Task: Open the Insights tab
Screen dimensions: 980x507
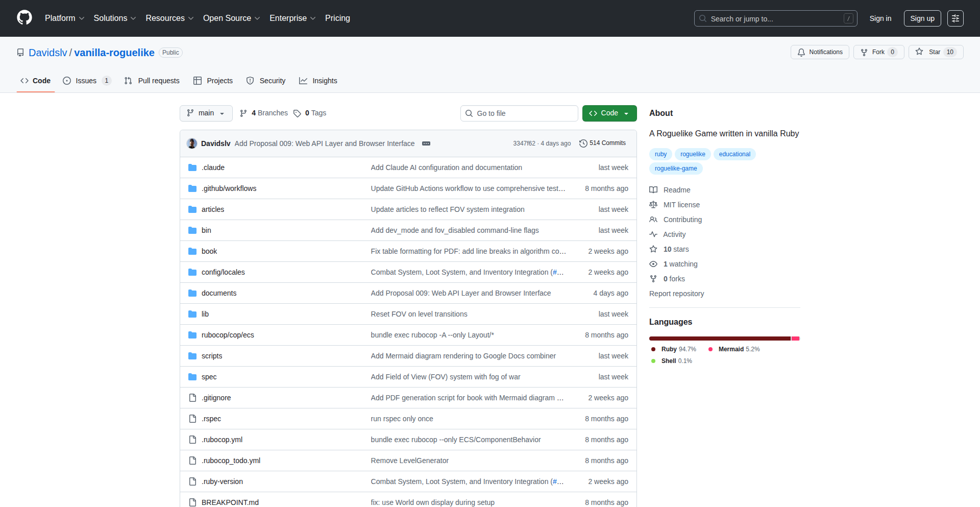Action: click(318, 81)
